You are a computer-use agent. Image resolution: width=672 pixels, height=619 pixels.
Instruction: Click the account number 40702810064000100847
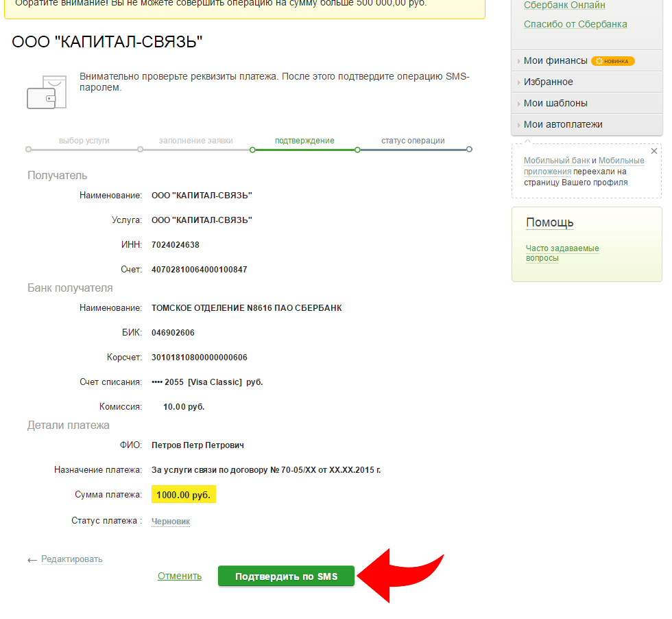[x=200, y=270]
